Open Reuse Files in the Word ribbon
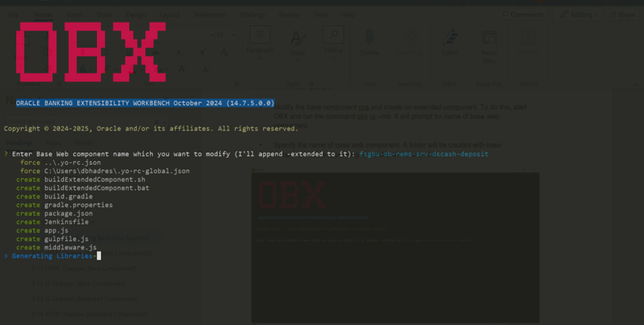 (489, 46)
